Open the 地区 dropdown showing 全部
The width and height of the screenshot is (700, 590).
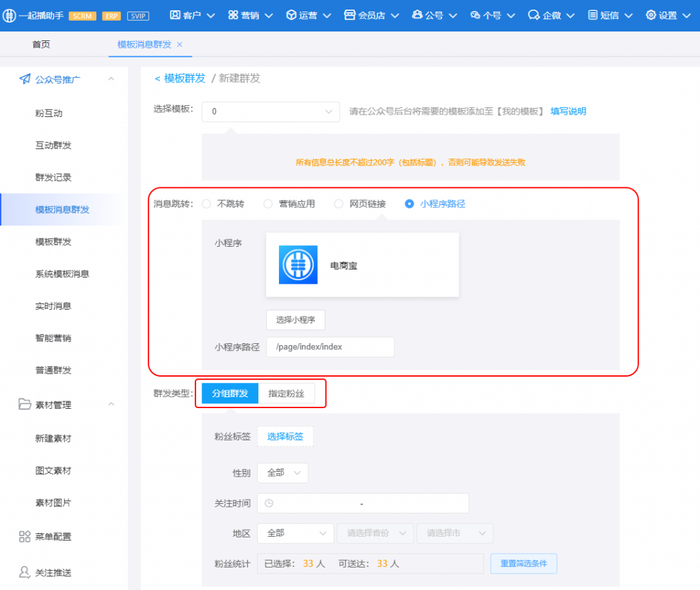pyautogui.click(x=295, y=533)
